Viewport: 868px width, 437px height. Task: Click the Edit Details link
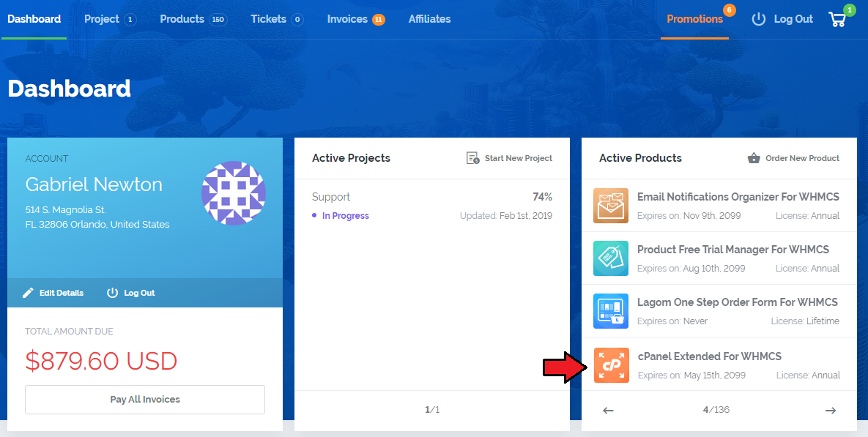(x=62, y=293)
